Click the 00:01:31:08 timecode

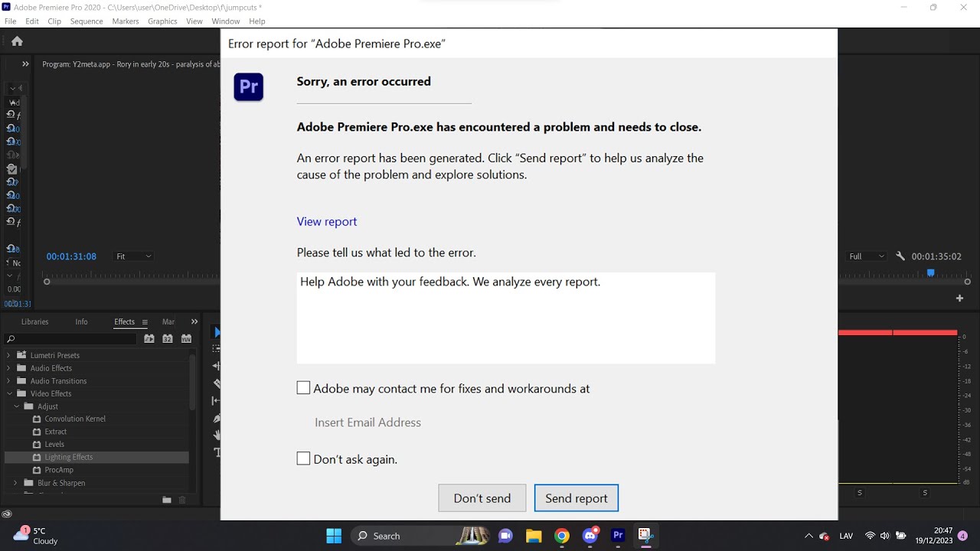pyautogui.click(x=71, y=256)
